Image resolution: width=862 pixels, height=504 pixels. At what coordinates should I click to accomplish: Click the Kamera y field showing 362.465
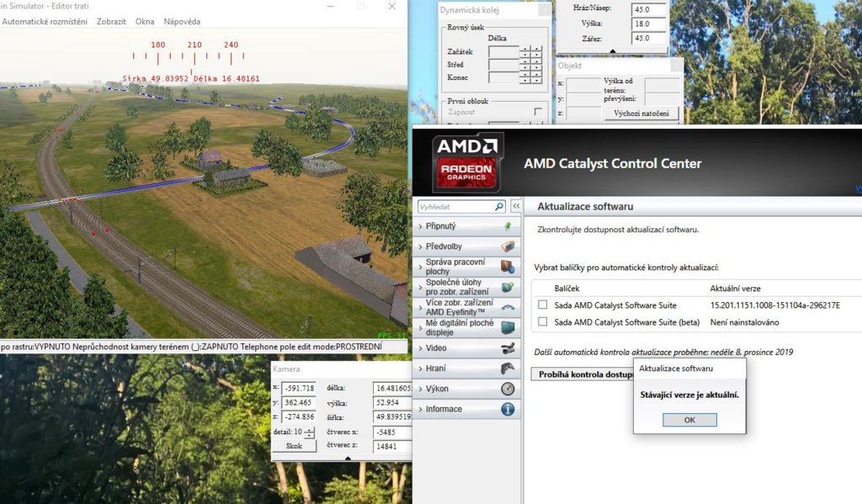[300, 402]
